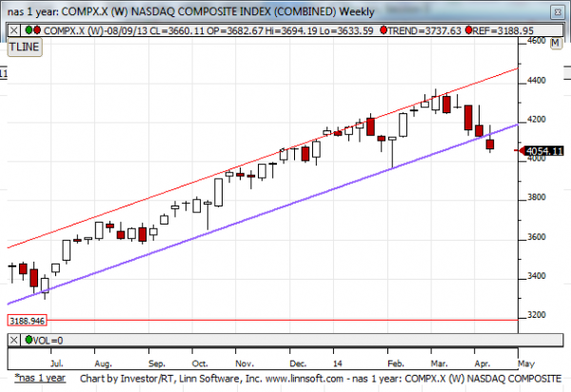Click the TREND=3737.63 label
Image resolution: width=571 pixels, height=392 pixels.
pyautogui.click(x=420, y=29)
